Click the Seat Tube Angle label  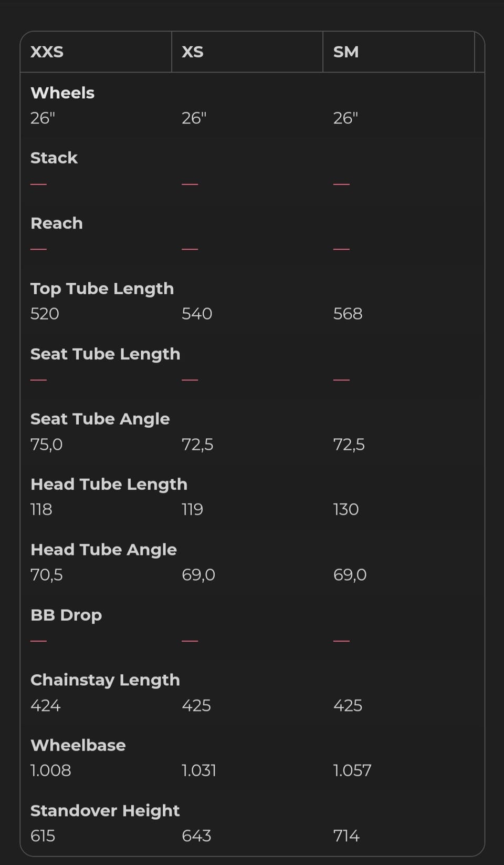point(100,419)
